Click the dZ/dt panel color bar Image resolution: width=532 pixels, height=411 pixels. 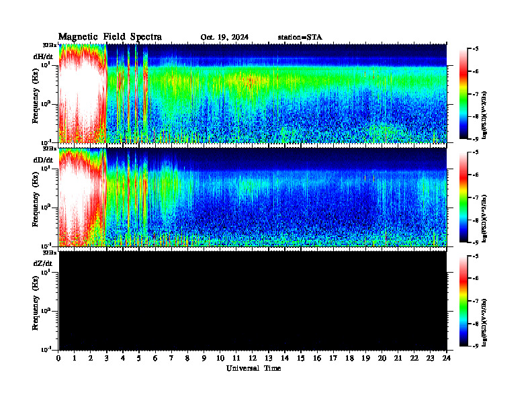tap(463, 301)
